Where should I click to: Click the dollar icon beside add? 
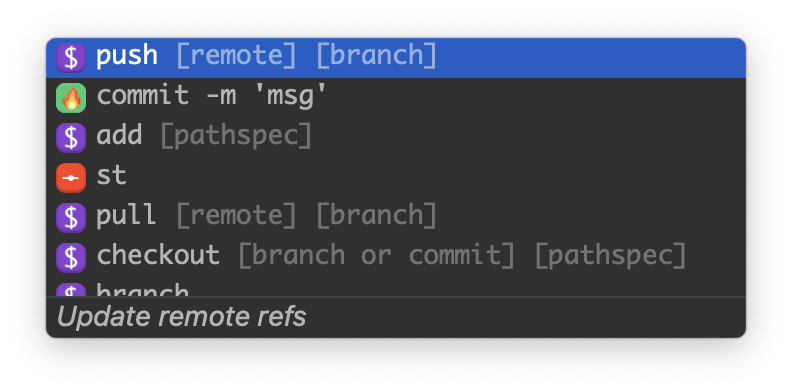pyautogui.click(x=71, y=137)
